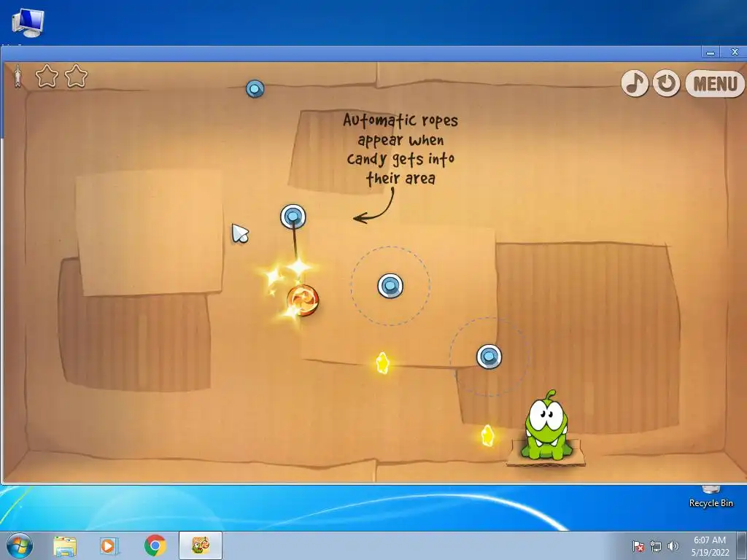Open the Windows Start menu
Viewport: 747px width, 560px height.
click(19, 545)
